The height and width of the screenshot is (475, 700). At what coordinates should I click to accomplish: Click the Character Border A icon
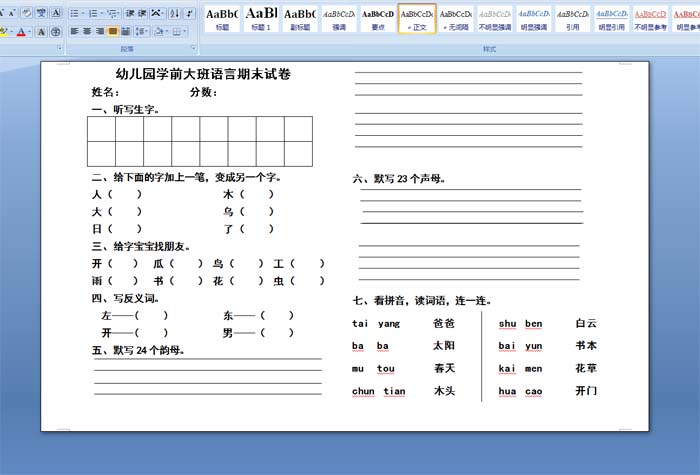tap(56, 13)
